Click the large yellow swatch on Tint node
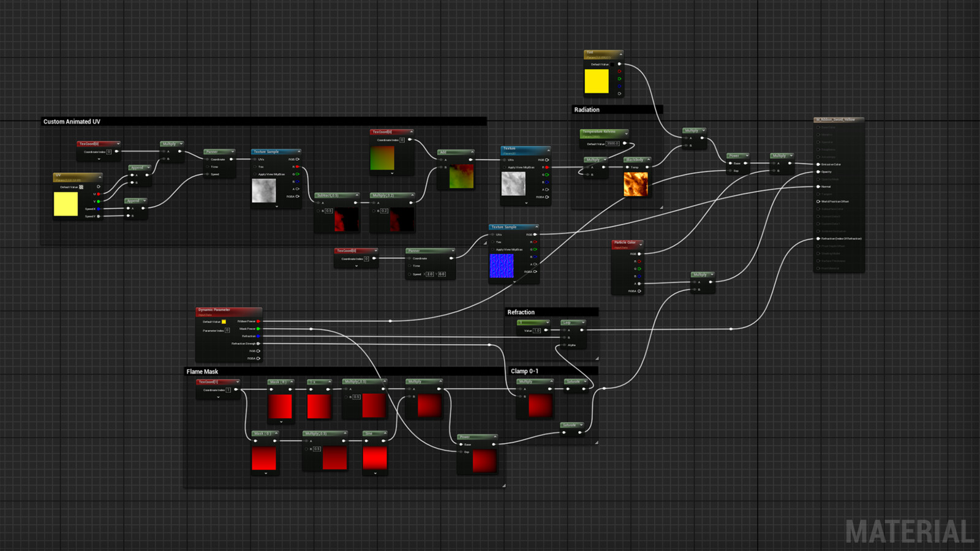This screenshot has width=980, height=551. tap(597, 81)
